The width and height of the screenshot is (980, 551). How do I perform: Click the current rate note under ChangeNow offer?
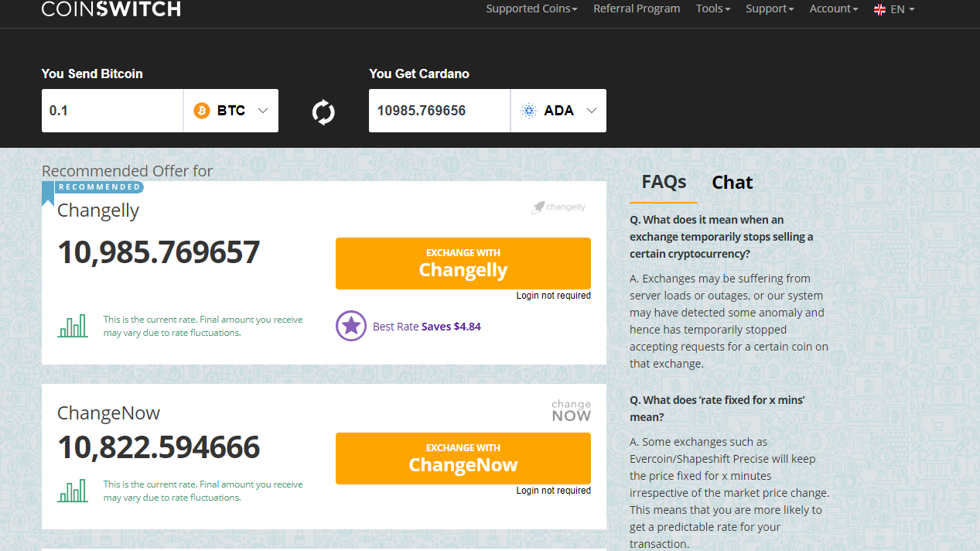pyautogui.click(x=203, y=491)
